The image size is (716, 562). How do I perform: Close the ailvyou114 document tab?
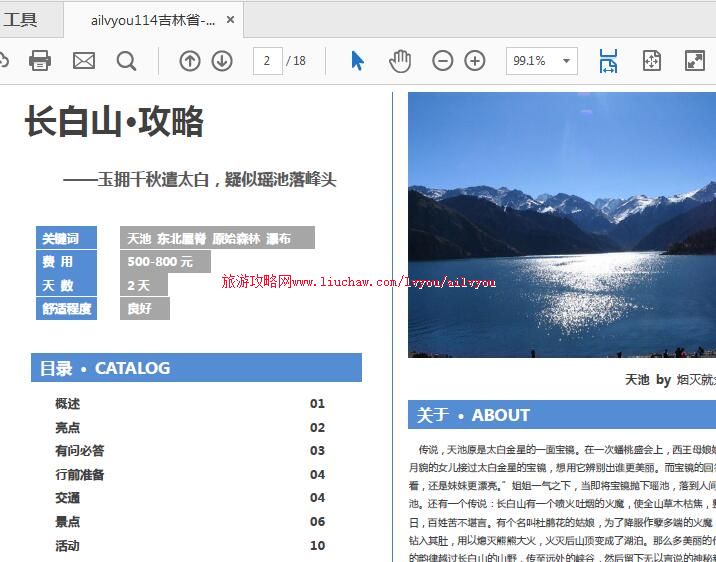tap(230, 20)
